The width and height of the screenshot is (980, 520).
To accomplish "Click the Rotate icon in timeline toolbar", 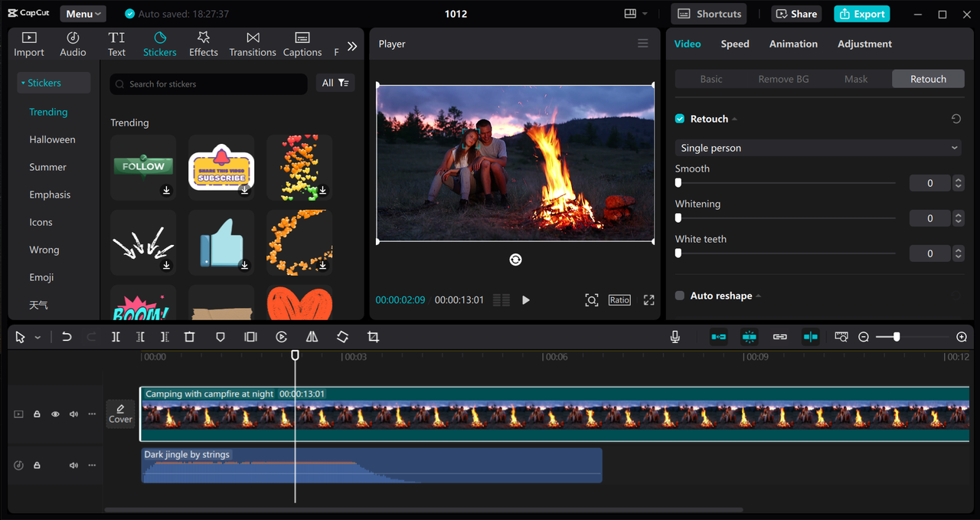I will point(342,337).
